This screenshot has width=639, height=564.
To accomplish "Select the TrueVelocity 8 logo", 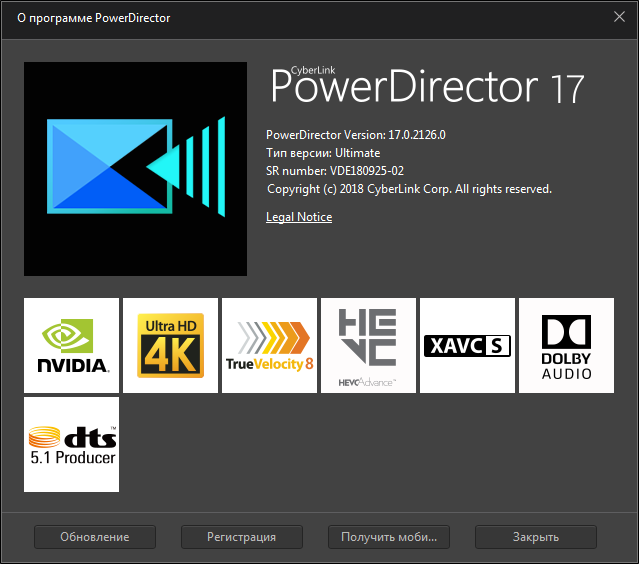I will 269,345.
